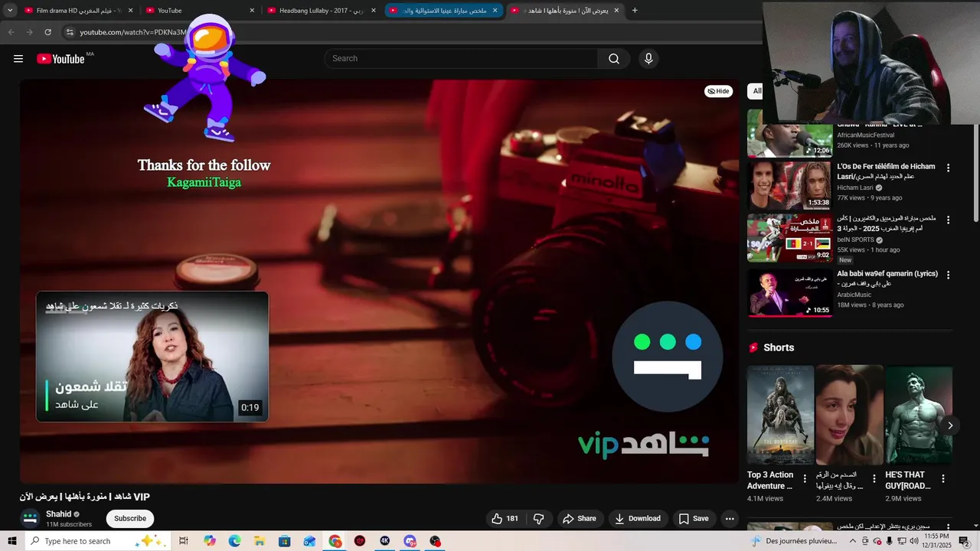The width and height of the screenshot is (980, 551).
Task: Like the video with 181 likes
Action: coord(505,519)
